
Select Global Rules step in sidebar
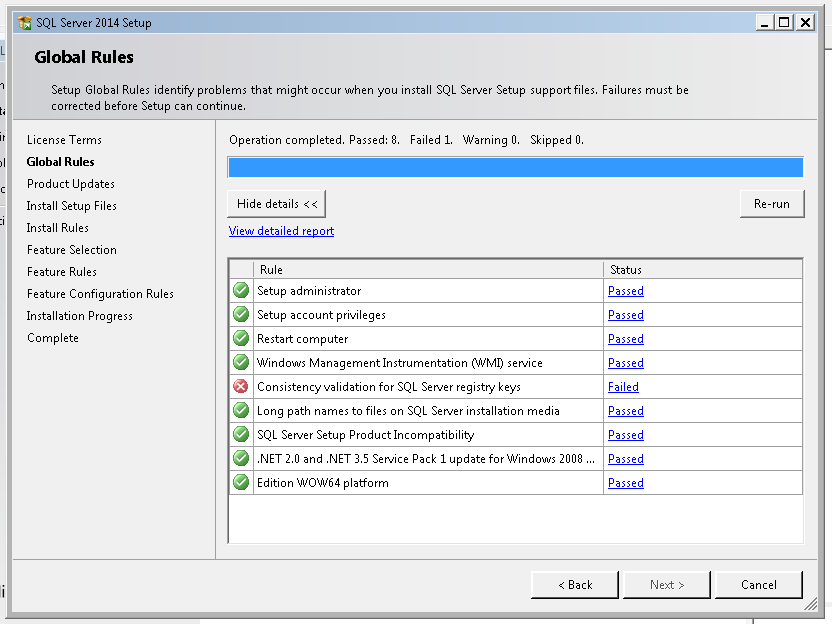[60, 162]
